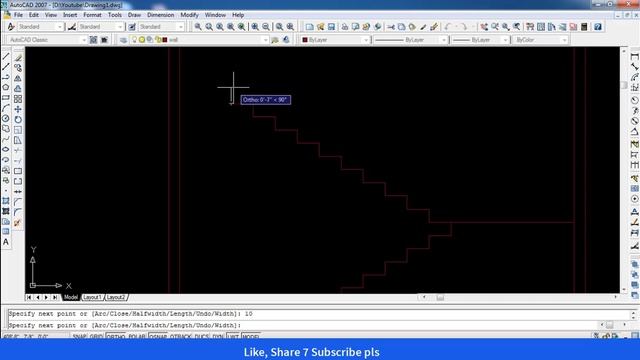Open the Draw menu
The image size is (640, 360).
pyautogui.click(x=134, y=15)
